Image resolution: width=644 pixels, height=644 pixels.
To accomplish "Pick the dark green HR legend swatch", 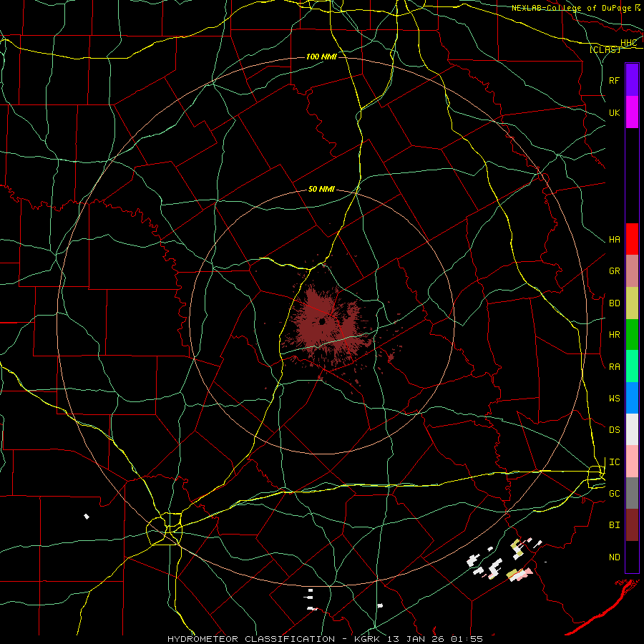I will (x=632, y=335).
